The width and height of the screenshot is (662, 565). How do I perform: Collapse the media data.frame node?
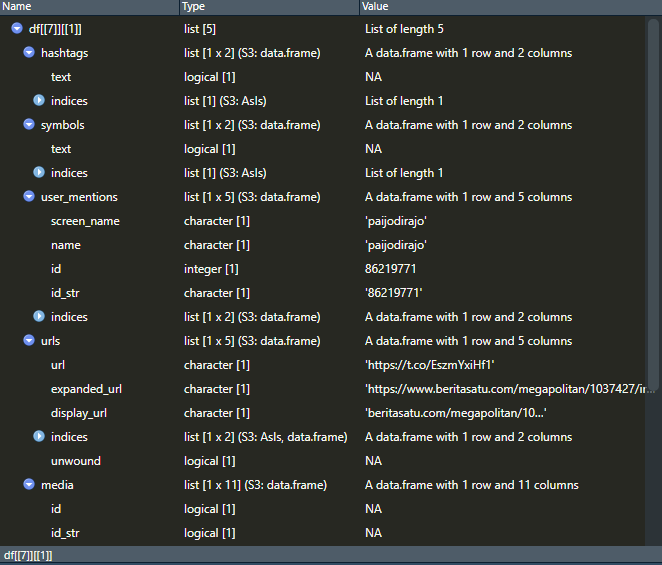pos(29,484)
